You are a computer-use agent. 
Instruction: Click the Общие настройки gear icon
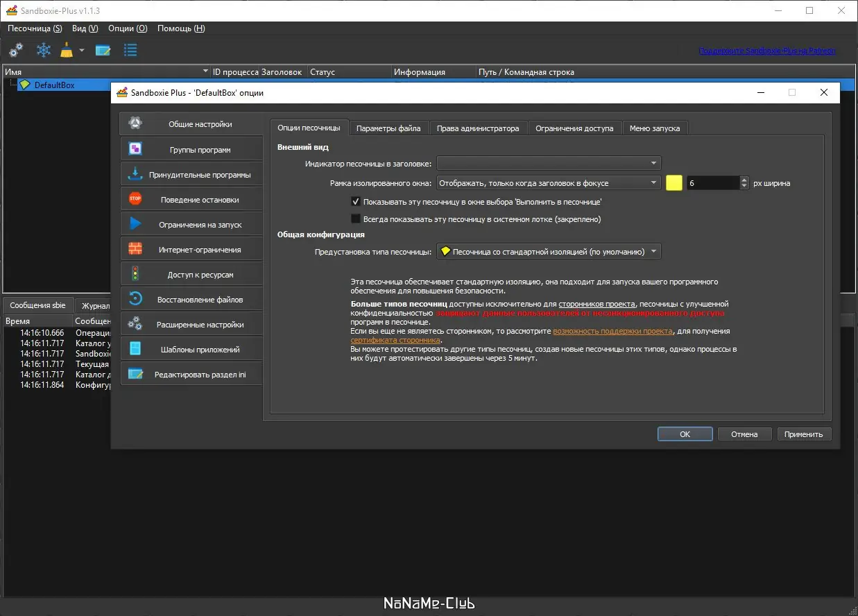click(135, 124)
